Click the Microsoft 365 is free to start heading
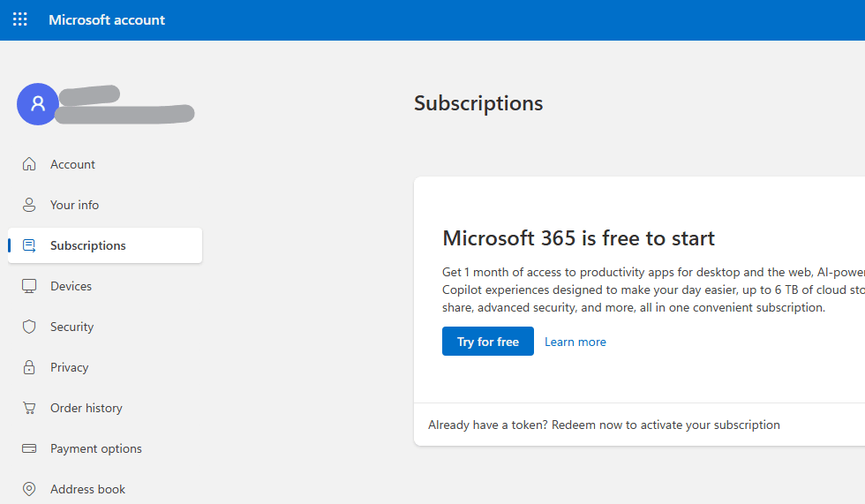The width and height of the screenshot is (865, 504). pyautogui.click(x=579, y=238)
